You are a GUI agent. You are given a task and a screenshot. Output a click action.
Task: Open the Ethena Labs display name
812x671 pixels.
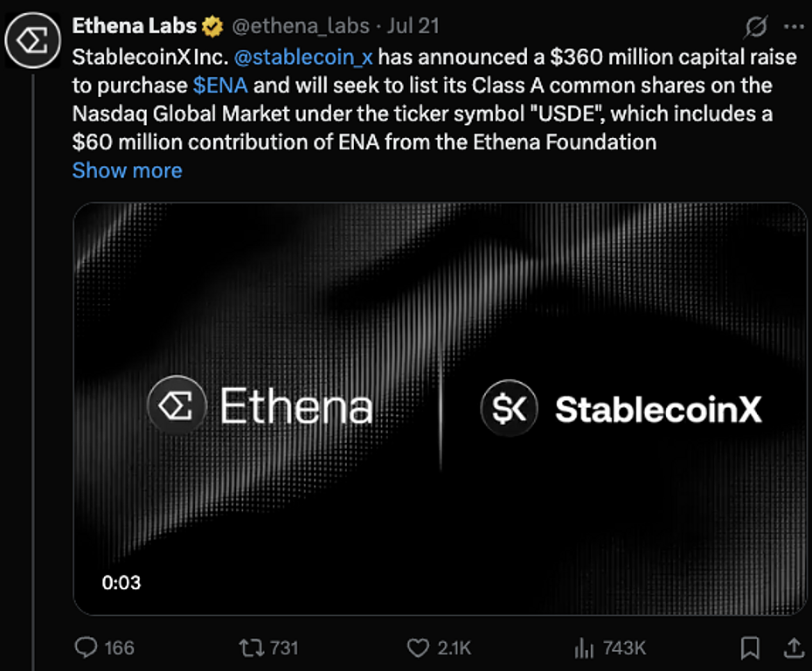[x=134, y=26]
